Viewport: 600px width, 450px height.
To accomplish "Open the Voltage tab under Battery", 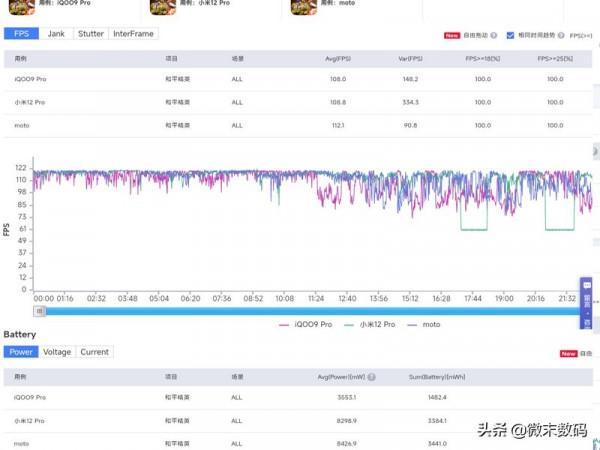I will [57, 352].
